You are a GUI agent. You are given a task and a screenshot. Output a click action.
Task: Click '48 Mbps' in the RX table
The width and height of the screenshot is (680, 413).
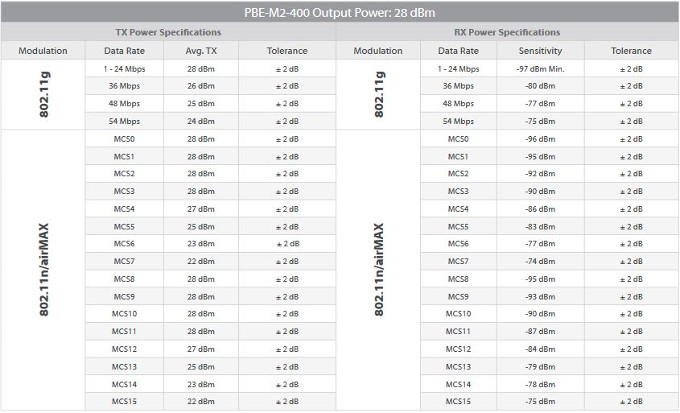click(x=458, y=104)
